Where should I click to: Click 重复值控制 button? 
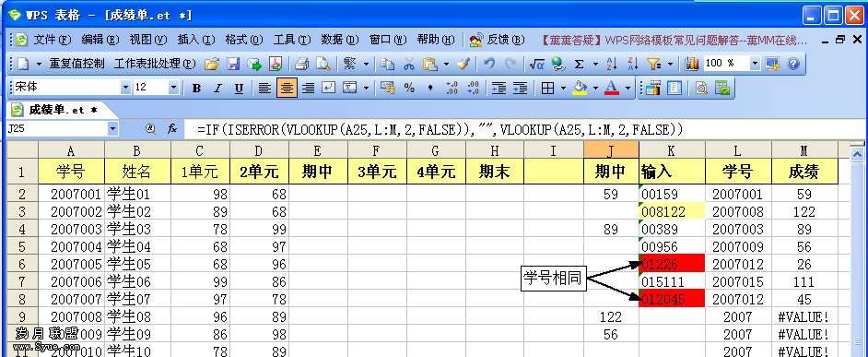coord(77,64)
